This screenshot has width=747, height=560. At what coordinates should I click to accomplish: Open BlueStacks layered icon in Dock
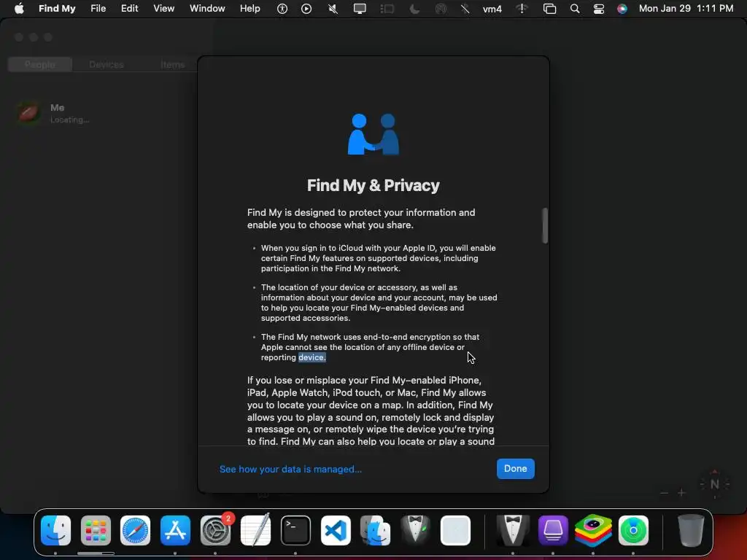[x=592, y=530]
